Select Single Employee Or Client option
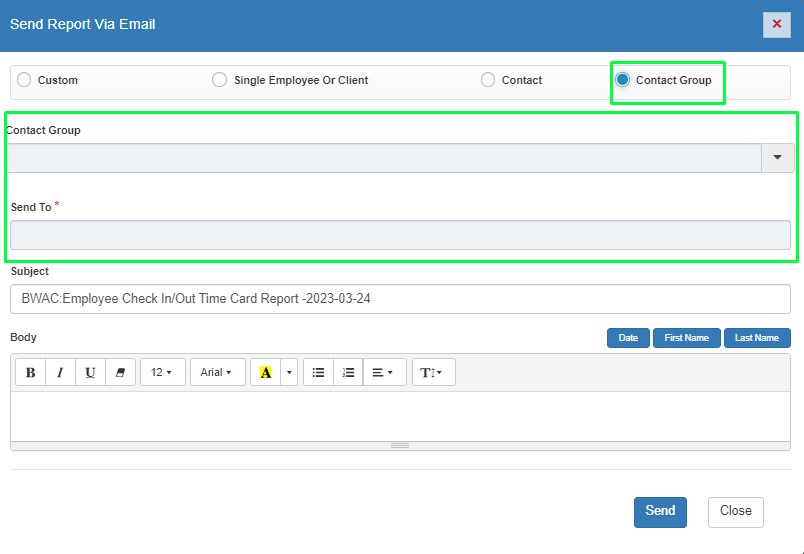The height and width of the screenshot is (554, 804). 220,80
